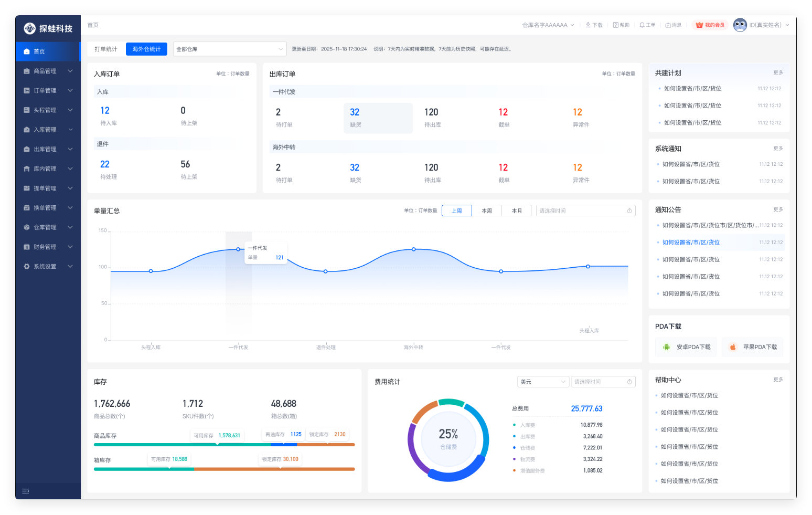
Task: Select 上周 in the 单量汇总 range toggle
Action: pos(457,211)
